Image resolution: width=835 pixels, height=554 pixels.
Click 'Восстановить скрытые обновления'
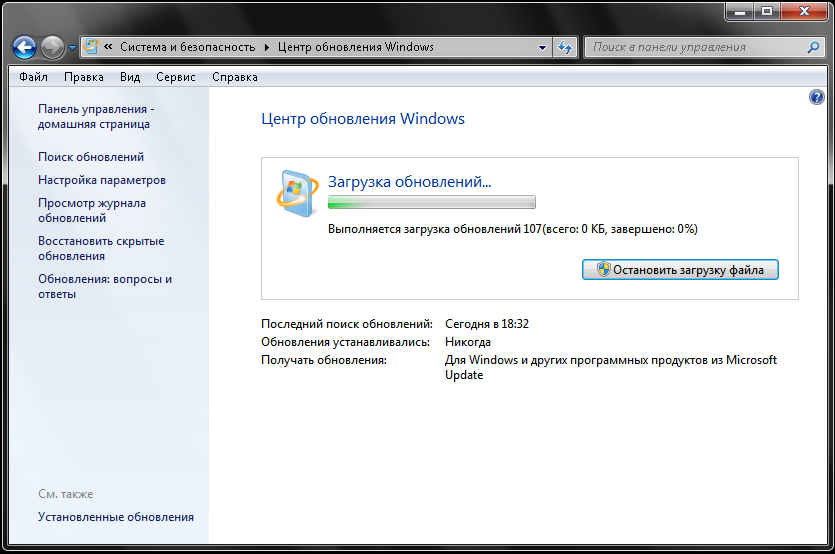(x=101, y=248)
